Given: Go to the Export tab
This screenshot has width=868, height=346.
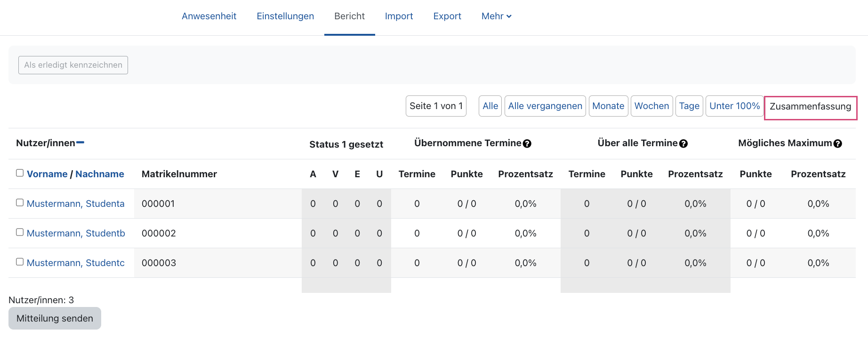Looking at the screenshot, I should point(447,16).
